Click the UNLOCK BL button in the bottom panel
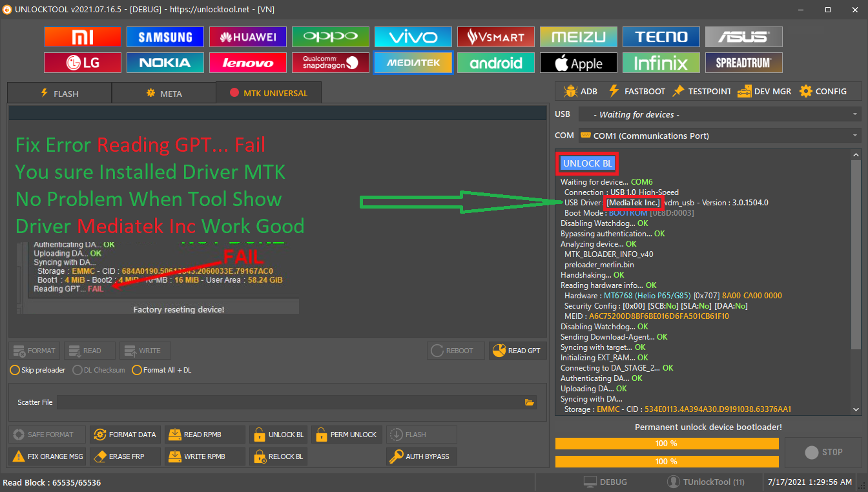868x492 pixels. point(278,435)
